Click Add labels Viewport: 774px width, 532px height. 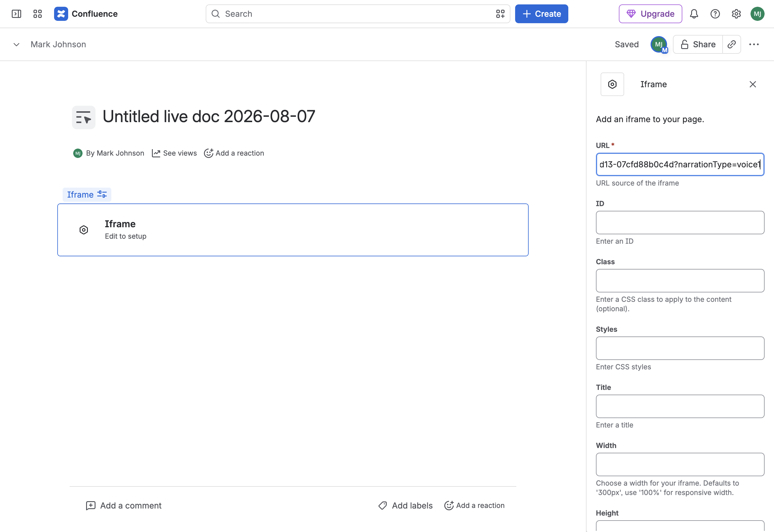pyautogui.click(x=405, y=505)
